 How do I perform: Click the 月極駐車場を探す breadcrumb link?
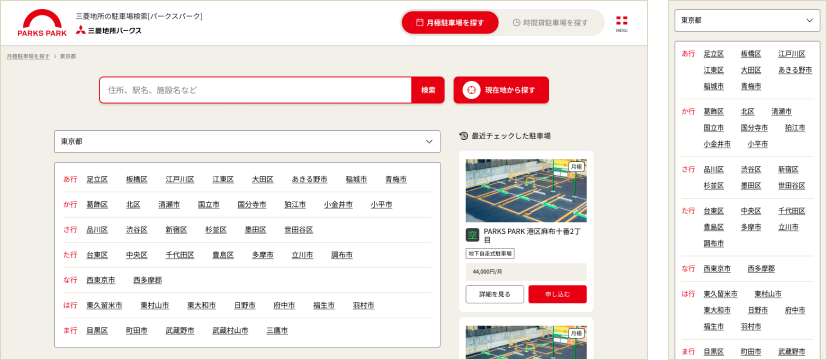pos(28,56)
